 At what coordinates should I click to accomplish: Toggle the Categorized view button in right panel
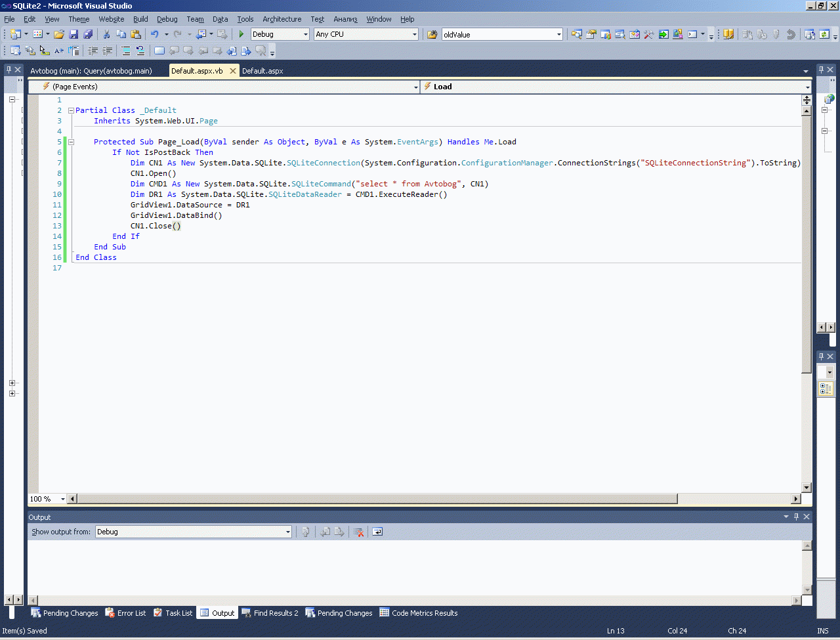click(826, 389)
